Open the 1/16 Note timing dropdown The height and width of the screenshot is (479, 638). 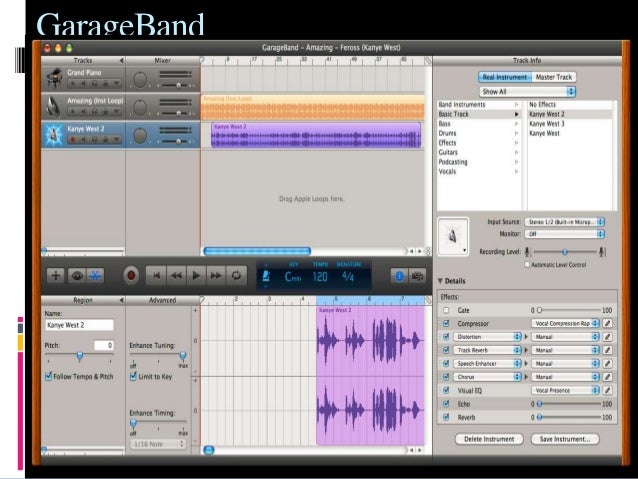pyautogui.click(x=158, y=444)
